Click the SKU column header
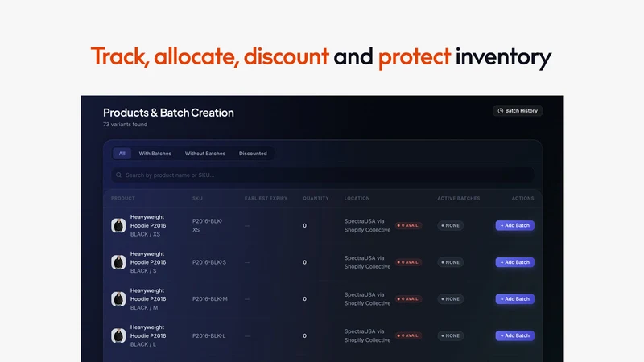This screenshot has width=644, height=362. 197,198
